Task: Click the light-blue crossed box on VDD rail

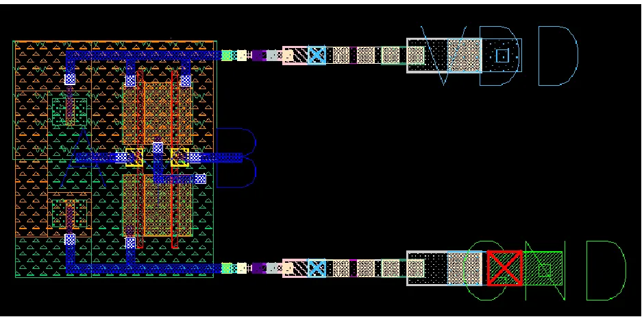Action: coord(317,55)
